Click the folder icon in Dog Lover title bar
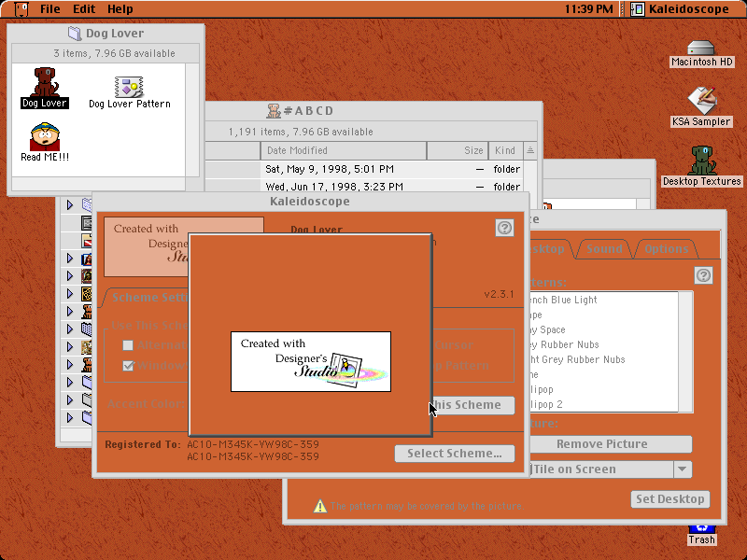This screenshot has width=747, height=560. pos(75,33)
